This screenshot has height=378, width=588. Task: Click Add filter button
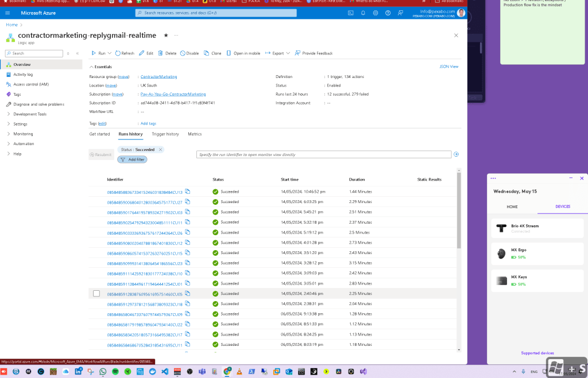click(133, 159)
